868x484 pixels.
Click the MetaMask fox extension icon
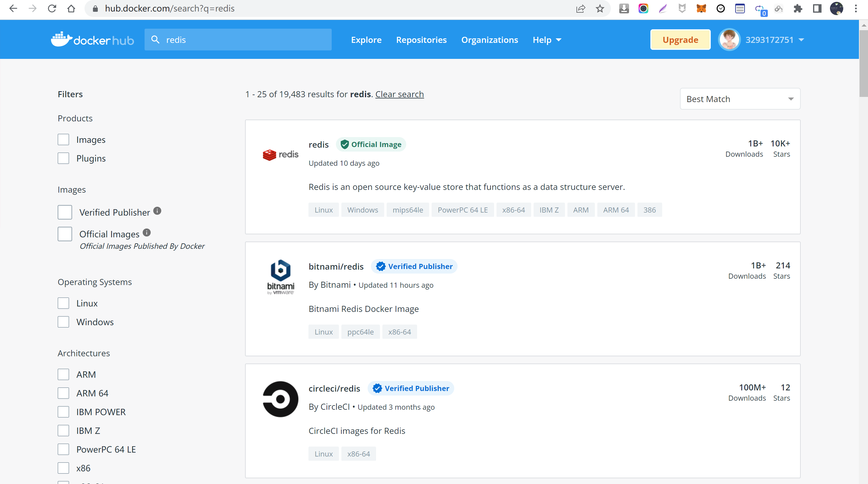coord(701,8)
